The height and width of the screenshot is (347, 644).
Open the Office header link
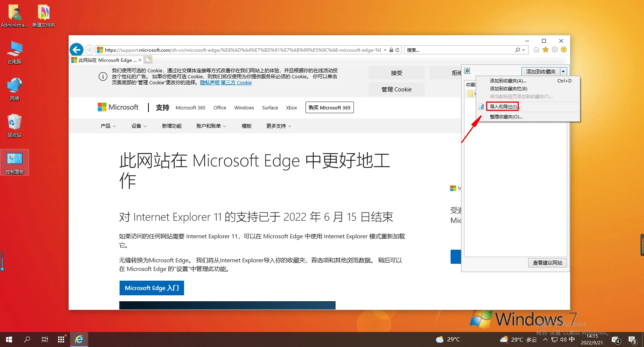pos(220,108)
